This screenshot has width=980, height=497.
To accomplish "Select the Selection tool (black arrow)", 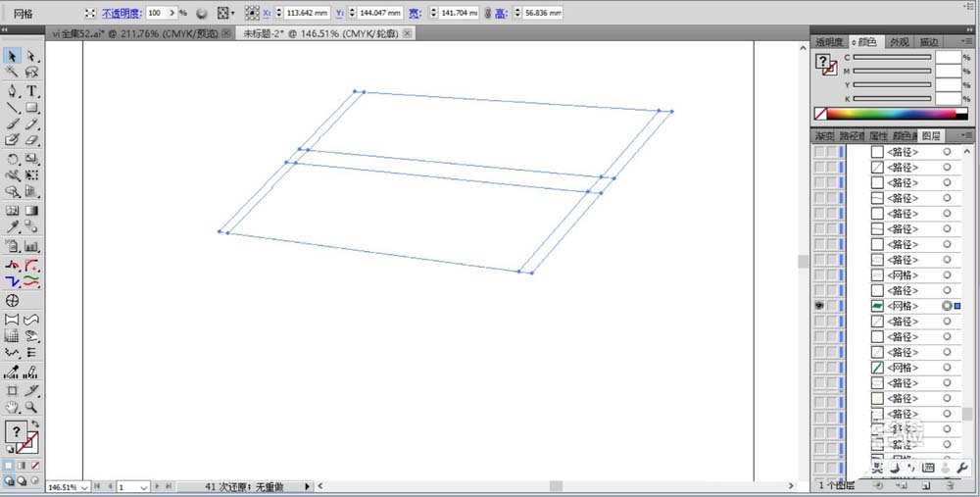I will coord(12,56).
